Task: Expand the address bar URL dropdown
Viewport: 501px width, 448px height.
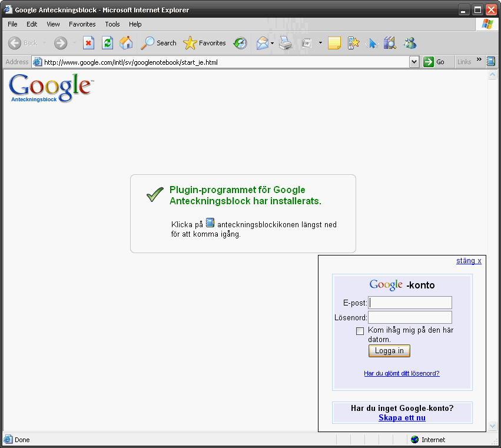Action: click(414, 62)
